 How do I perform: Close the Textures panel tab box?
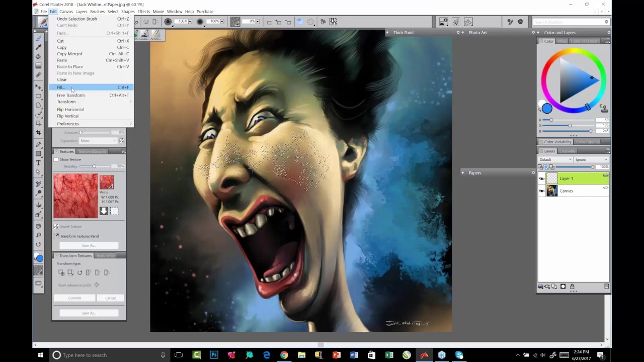tap(56, 151)
